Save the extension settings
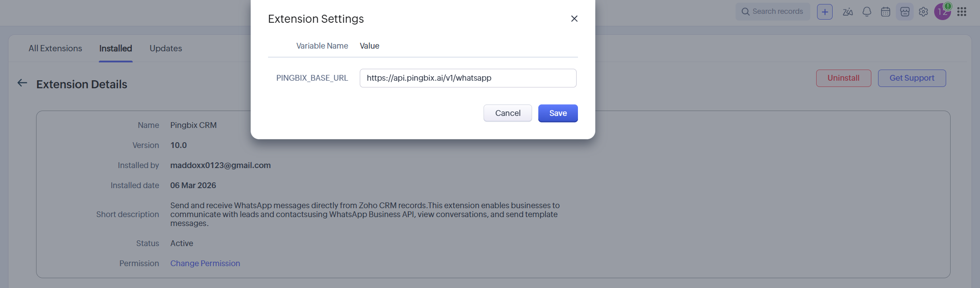This screenshot has height=288, width=980. pyautogui.click(x=558, y=113)
